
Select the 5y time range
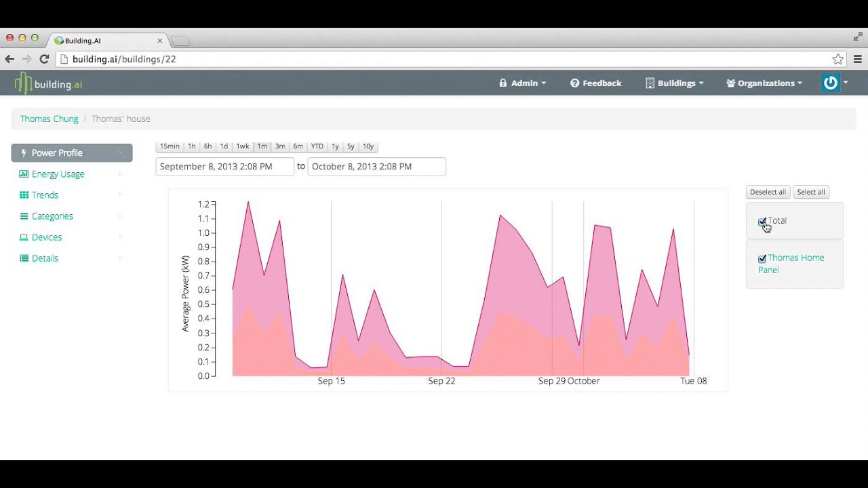point(351,146)
